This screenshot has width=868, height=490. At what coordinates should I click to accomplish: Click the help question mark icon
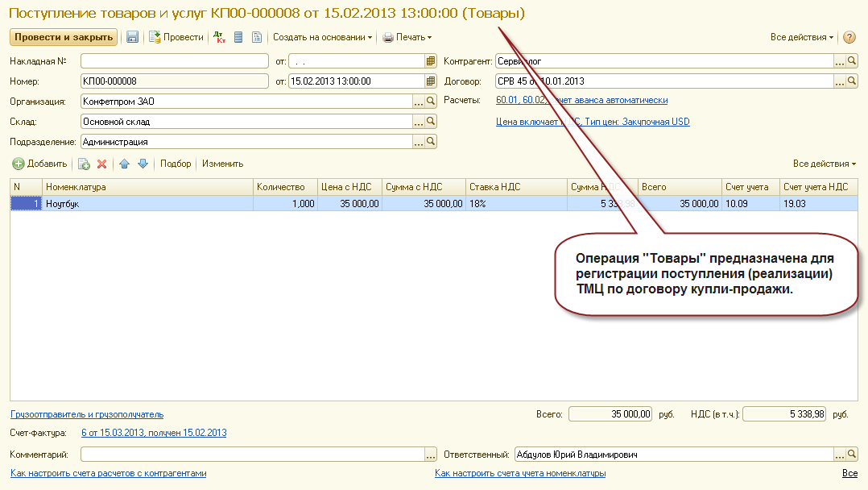pyautogui.click(x=849, y=37)
